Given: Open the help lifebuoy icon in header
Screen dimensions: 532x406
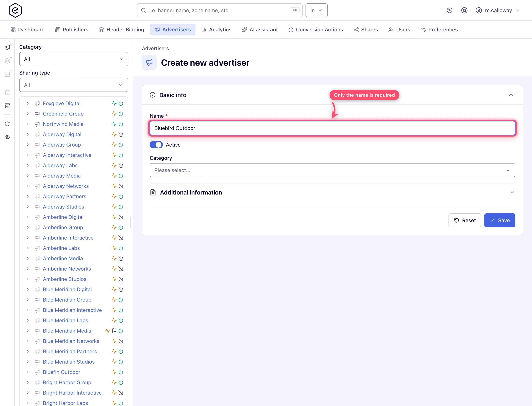Looking at the screenshot, I should click(464, 10).
